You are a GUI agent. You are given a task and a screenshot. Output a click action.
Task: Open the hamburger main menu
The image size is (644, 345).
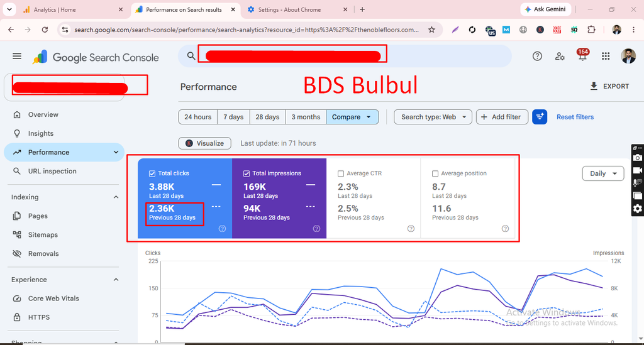pyautogui.click(x=17, y=56)
